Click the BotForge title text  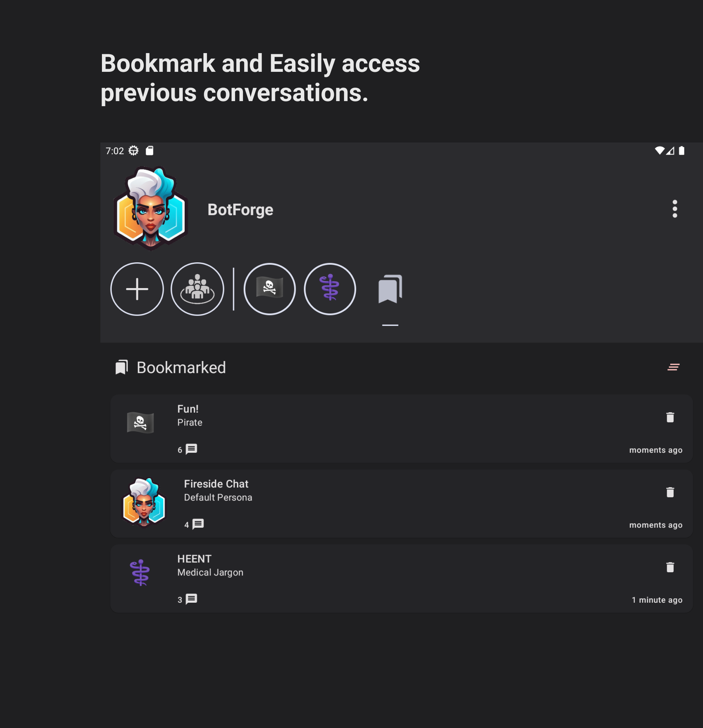pyautogui.click(x=241, y=210)
